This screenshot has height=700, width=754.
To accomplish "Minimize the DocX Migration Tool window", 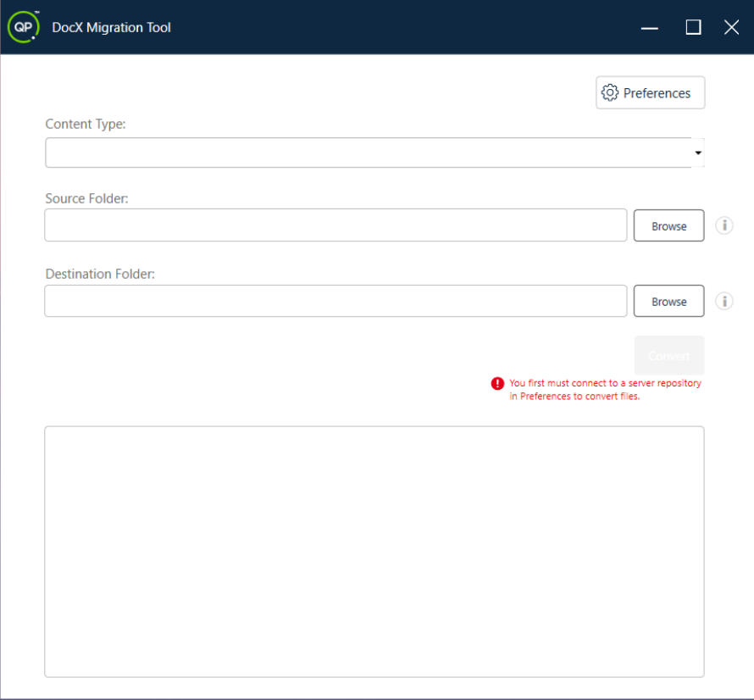I will pyautogui.click(x=649, y=27).
